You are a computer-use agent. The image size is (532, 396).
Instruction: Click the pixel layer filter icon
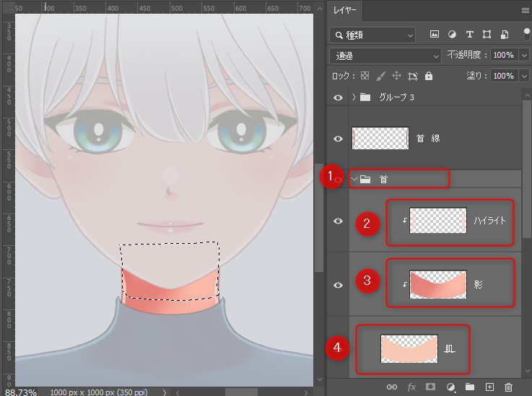[435, 34]
